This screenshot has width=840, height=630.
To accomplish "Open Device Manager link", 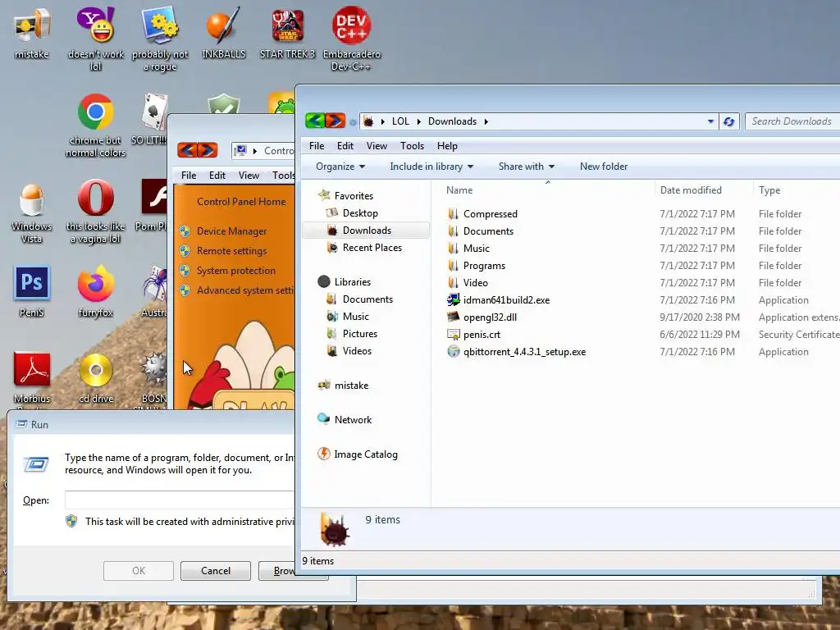I will tap(231, 231).
